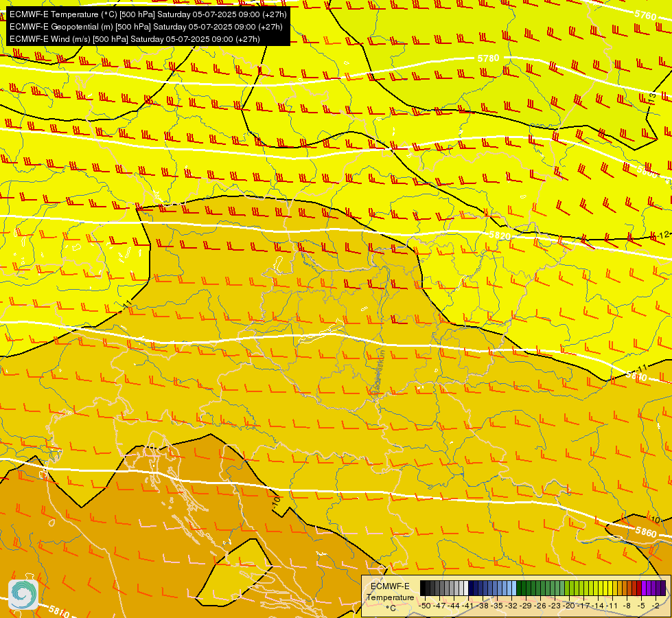Viewport: 672px width, 618px height.
Task: Click the -47 value on temperature legend
Action: tap(439, 606)
